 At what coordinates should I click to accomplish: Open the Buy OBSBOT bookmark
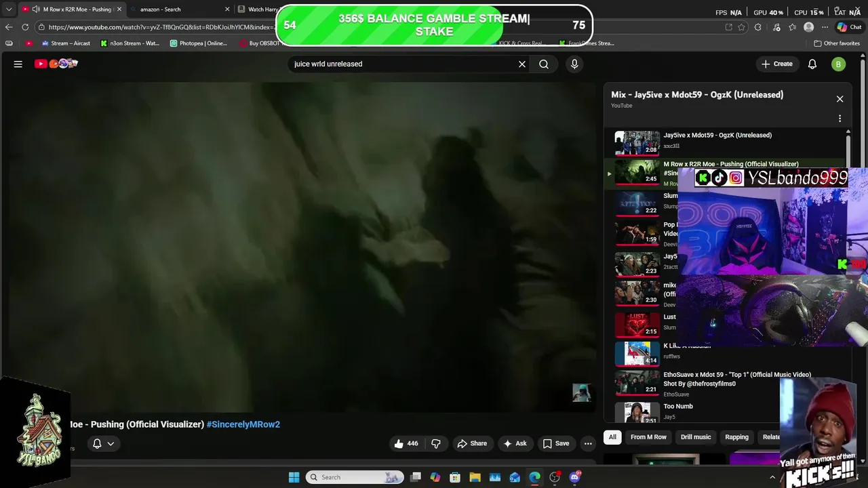[x=259, y=43]
